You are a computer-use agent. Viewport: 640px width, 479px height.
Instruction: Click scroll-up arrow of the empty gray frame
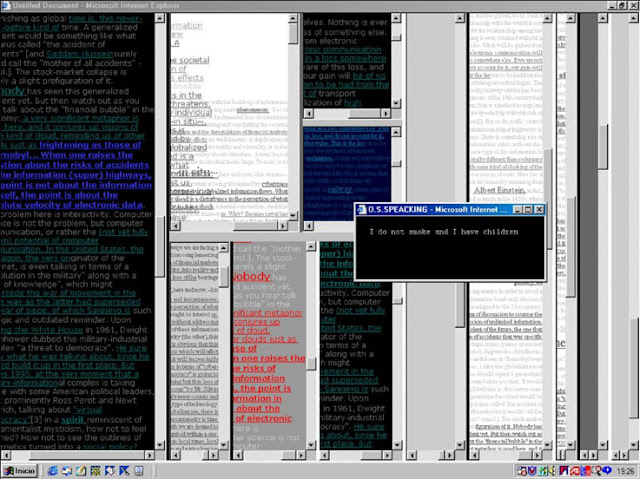coord(460,18)
